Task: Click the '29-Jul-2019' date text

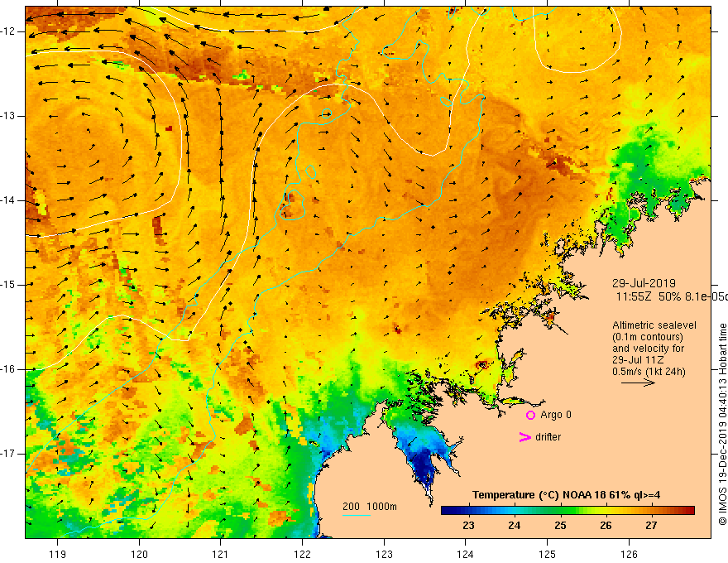Action: tap(644, 283)
